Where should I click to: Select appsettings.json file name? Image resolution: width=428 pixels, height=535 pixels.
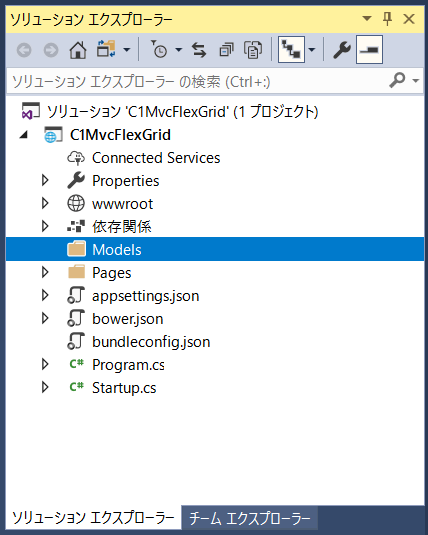tap(145, 296)
